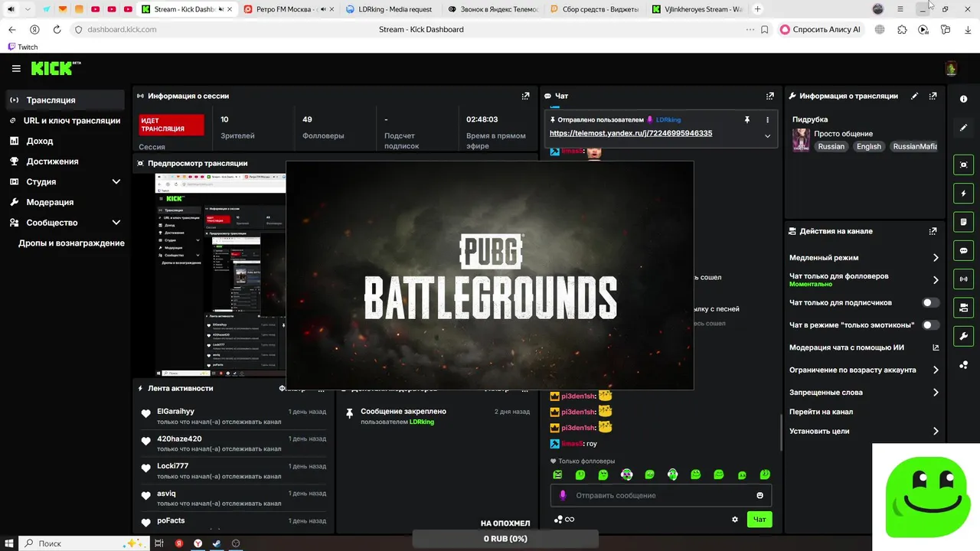Open URL и ключ трансляции page
This screenshot has width=980, height=551.
[65, 121]
